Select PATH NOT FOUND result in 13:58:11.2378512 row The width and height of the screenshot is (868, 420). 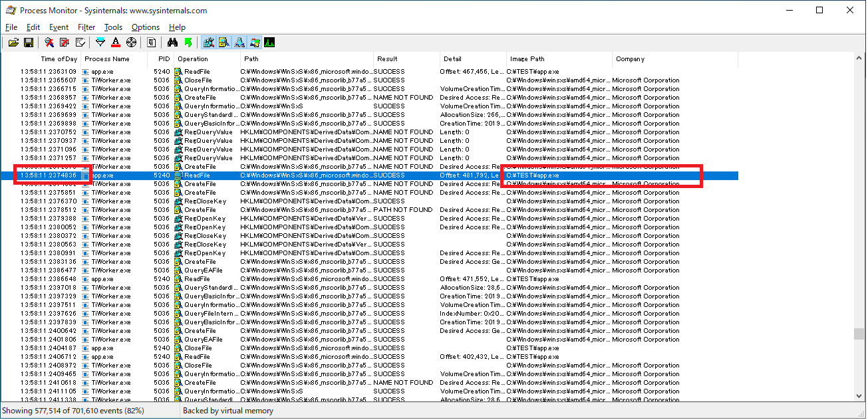pyautogui.click(x=403, y=209)
